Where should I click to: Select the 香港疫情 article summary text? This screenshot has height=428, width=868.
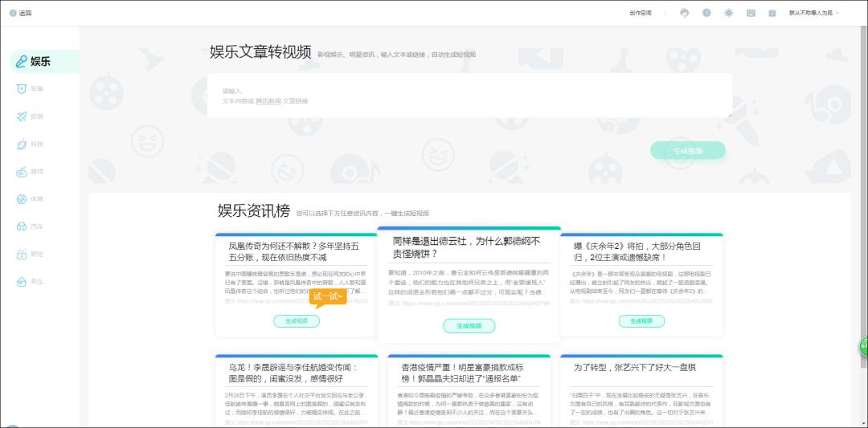point(469,404)
